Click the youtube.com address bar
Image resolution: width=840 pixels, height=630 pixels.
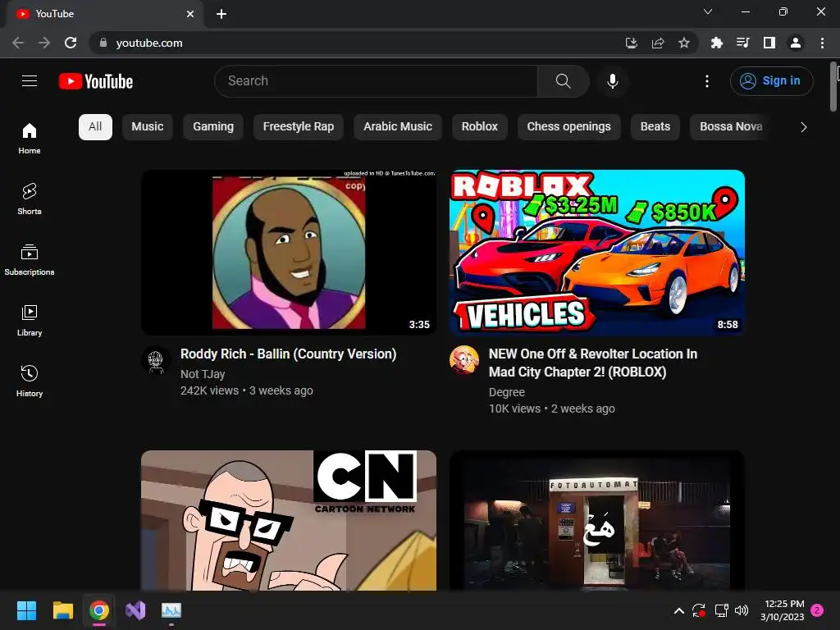tap(354, 43)
